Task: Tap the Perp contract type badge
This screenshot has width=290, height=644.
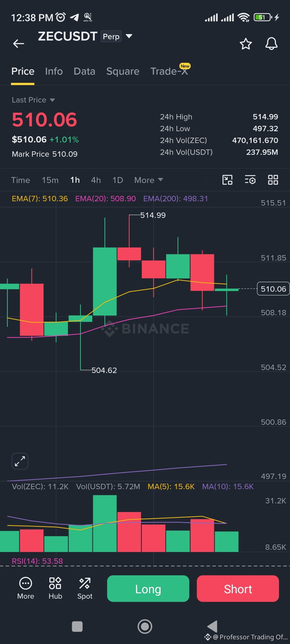Action: pyautogui.click(x=111, y=36)
